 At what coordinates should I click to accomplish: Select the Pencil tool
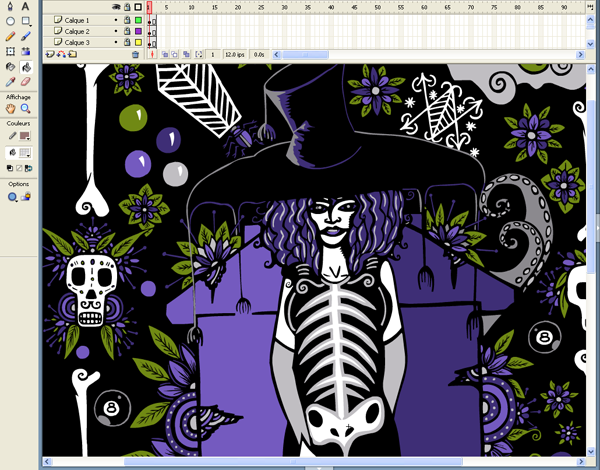coord(11,36)
